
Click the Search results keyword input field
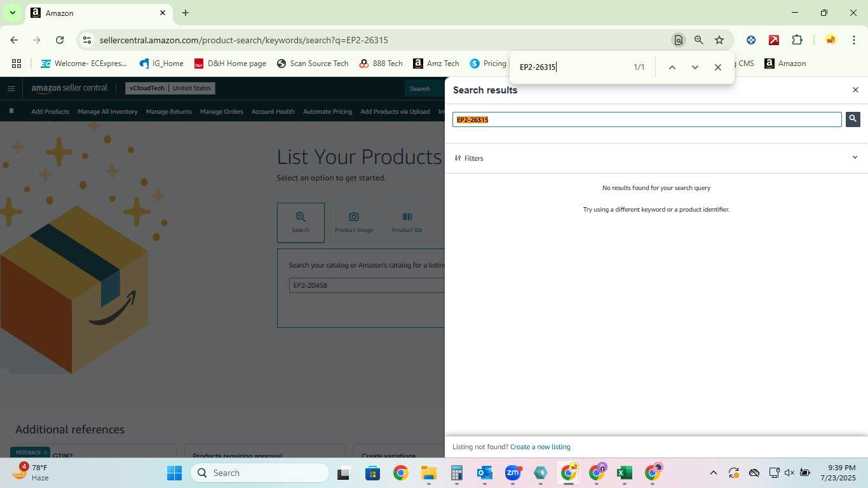coord(647,119)
